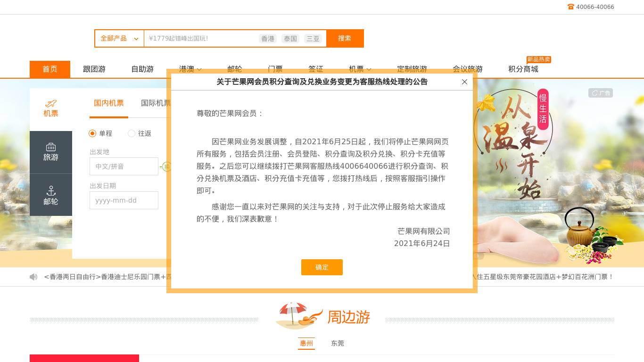
Task: Click the ¥1779 search input field
Action: tap(198, 38)
